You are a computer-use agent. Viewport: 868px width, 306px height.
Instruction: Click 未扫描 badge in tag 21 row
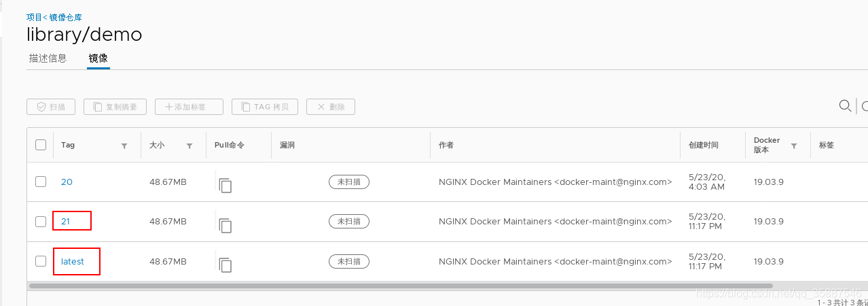click(x=349, y=221)
